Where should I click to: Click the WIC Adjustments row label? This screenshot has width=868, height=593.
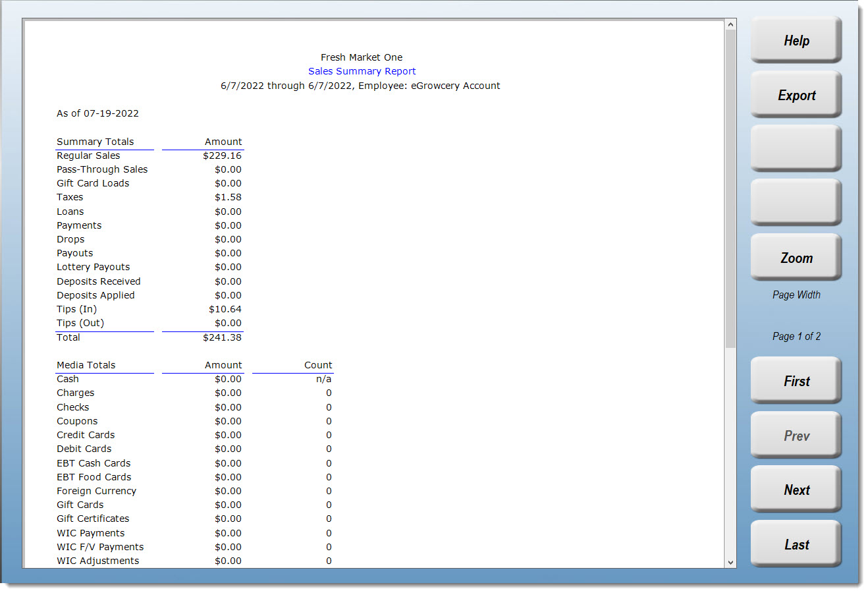pyautogui.click(x=98, y=561)
